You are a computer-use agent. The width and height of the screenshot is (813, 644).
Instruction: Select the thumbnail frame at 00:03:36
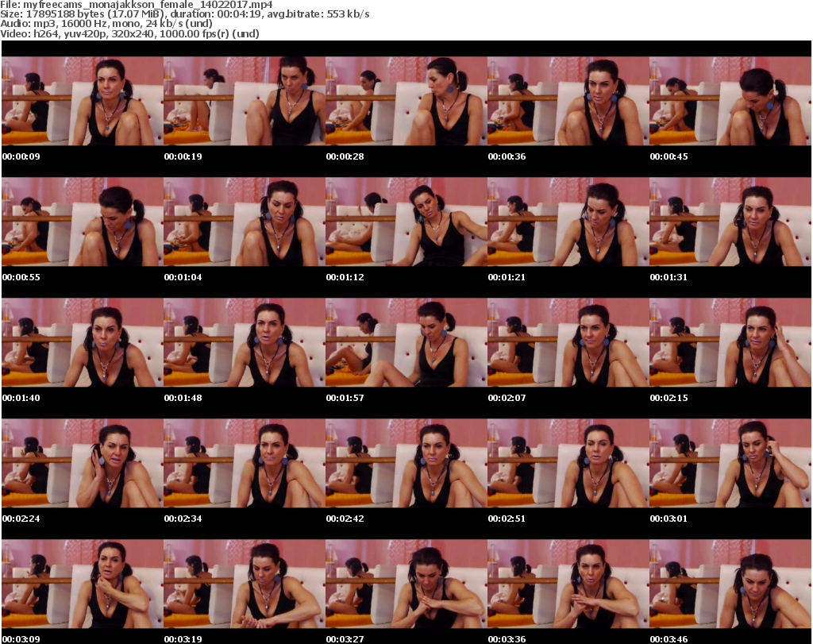568,584
